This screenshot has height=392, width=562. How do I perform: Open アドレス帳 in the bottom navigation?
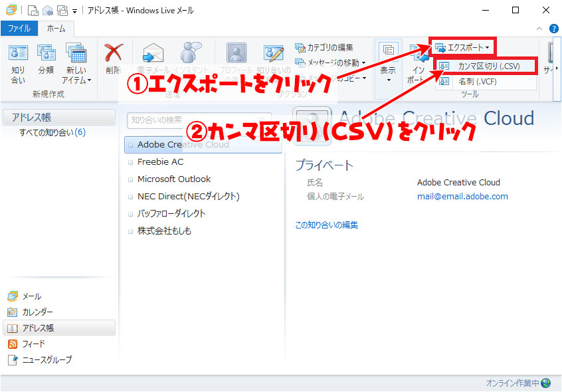pos(59,328)
